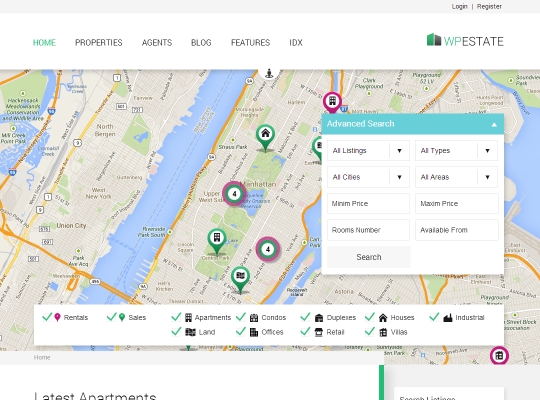Open the All Areas dropdown
Image resolution: width=540 pixels, height=400 pixels.
point(456,177)
